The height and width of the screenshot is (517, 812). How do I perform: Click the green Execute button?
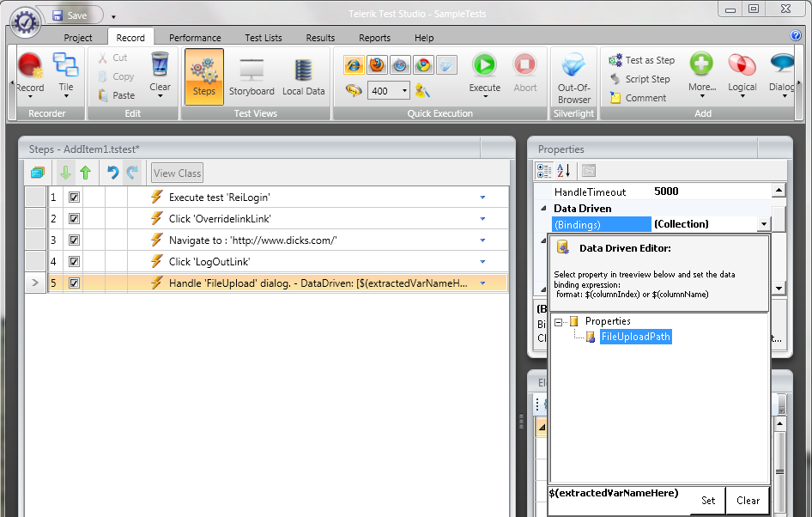click(x=485, y=74)
